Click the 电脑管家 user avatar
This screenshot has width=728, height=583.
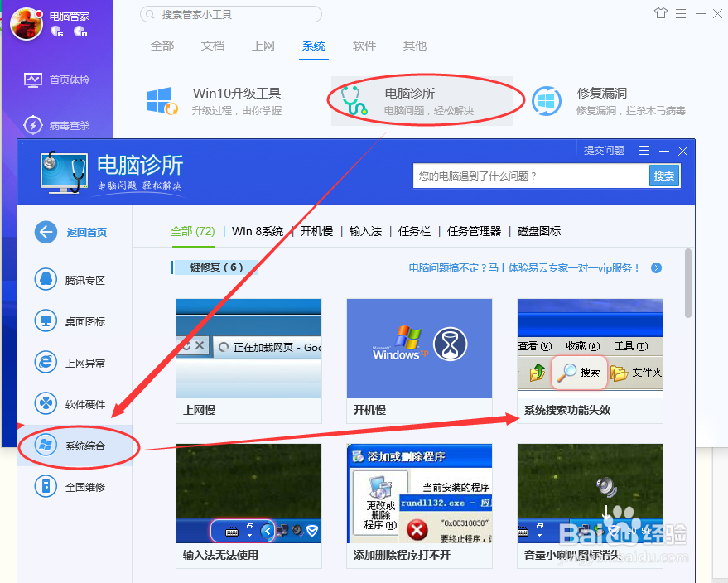point(27,24)
